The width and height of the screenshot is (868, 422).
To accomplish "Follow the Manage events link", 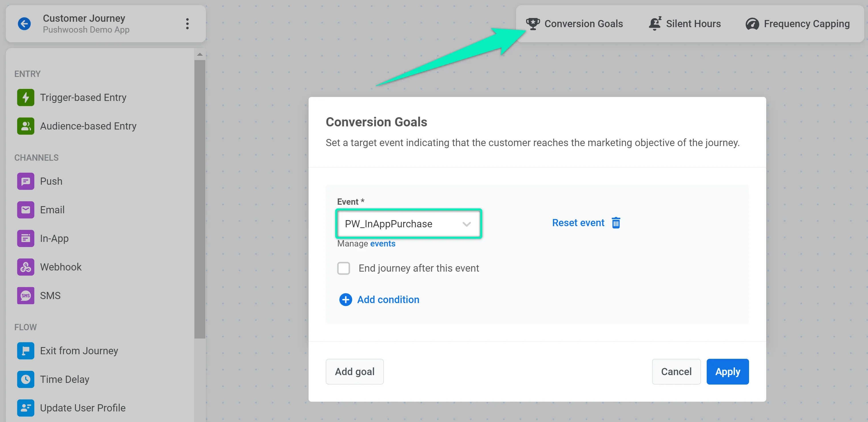I will 382,244.
